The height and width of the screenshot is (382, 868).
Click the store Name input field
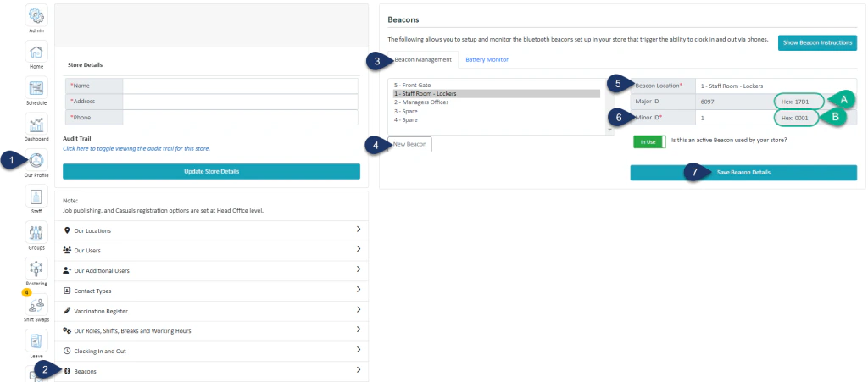240,86
